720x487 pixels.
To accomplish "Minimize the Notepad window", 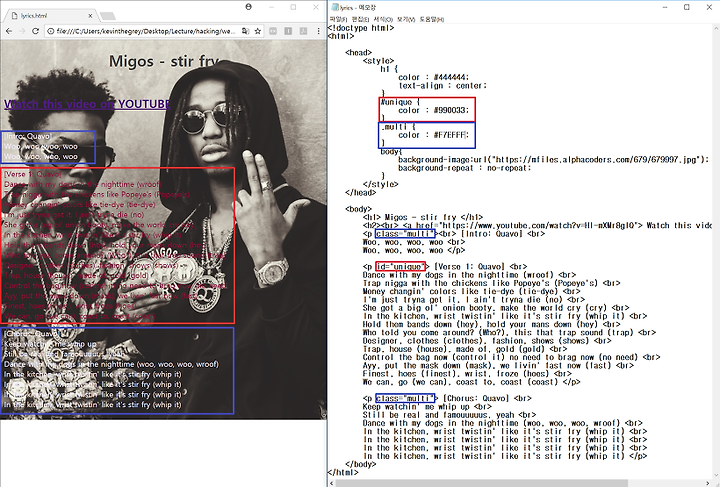I will point(665,7).
